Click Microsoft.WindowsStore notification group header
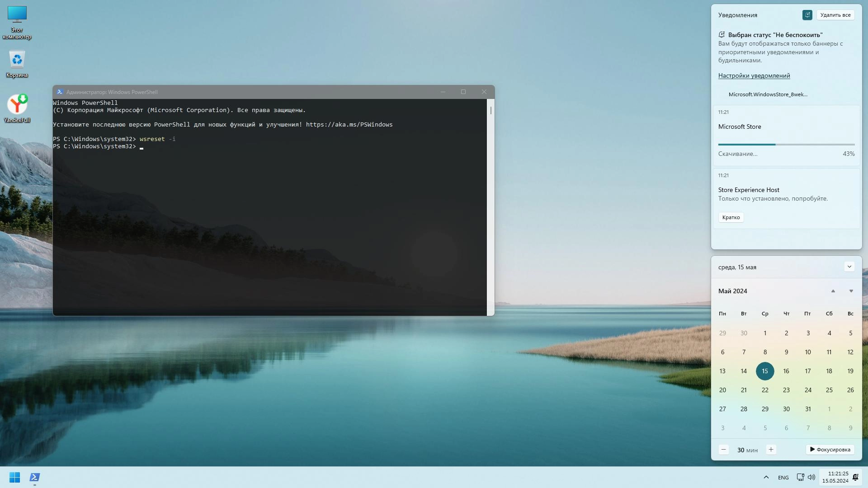This screenshot has width=868, height=488. pos(768,94)
